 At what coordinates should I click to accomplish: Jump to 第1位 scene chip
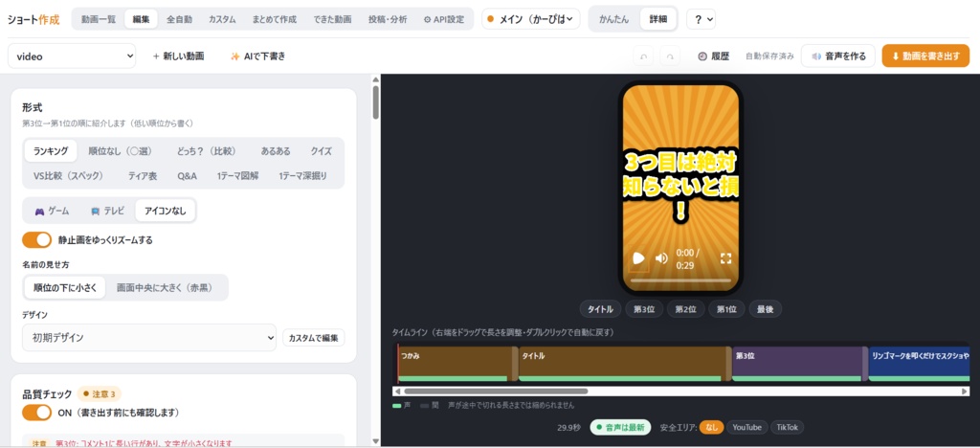727,309
